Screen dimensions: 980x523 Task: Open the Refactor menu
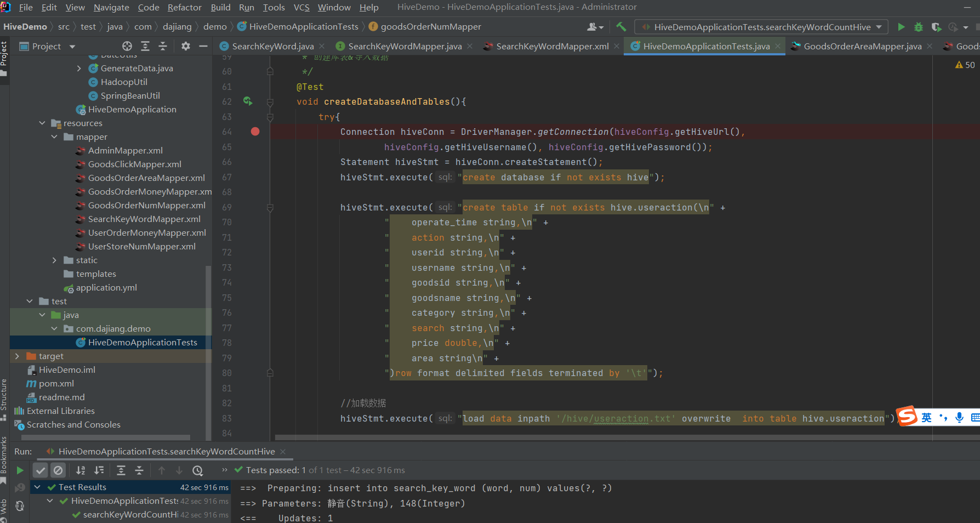pos(184,7)
